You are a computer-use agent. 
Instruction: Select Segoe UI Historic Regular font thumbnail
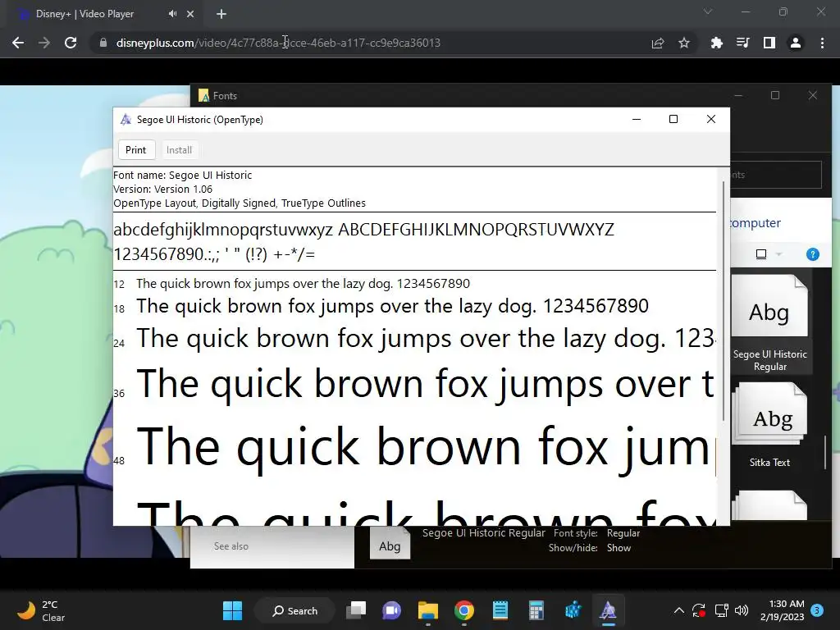pos(769,323)
